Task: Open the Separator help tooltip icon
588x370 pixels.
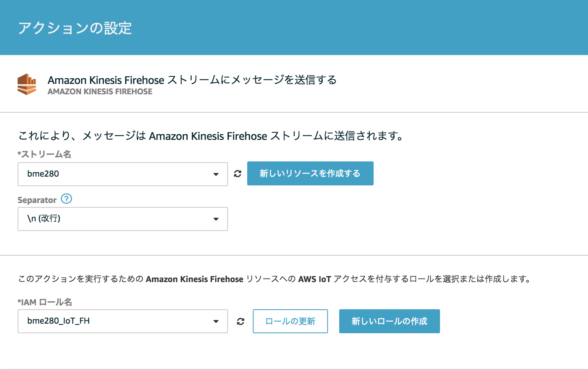Action: [66, 199]
